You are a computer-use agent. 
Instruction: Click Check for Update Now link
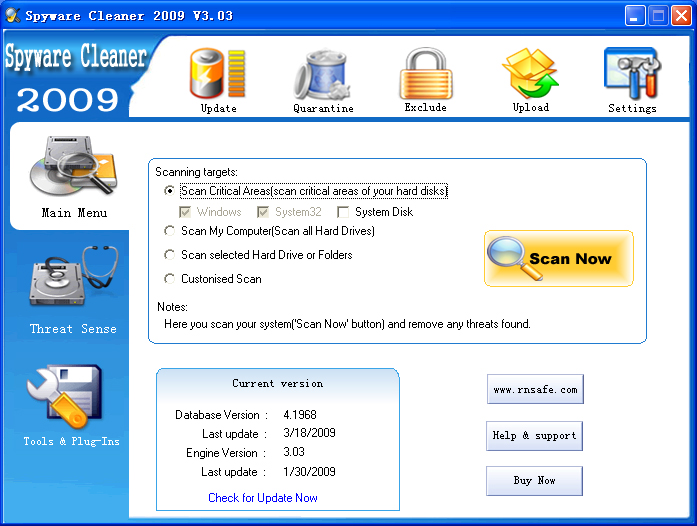pyautogui.click(x=263, y=498)
